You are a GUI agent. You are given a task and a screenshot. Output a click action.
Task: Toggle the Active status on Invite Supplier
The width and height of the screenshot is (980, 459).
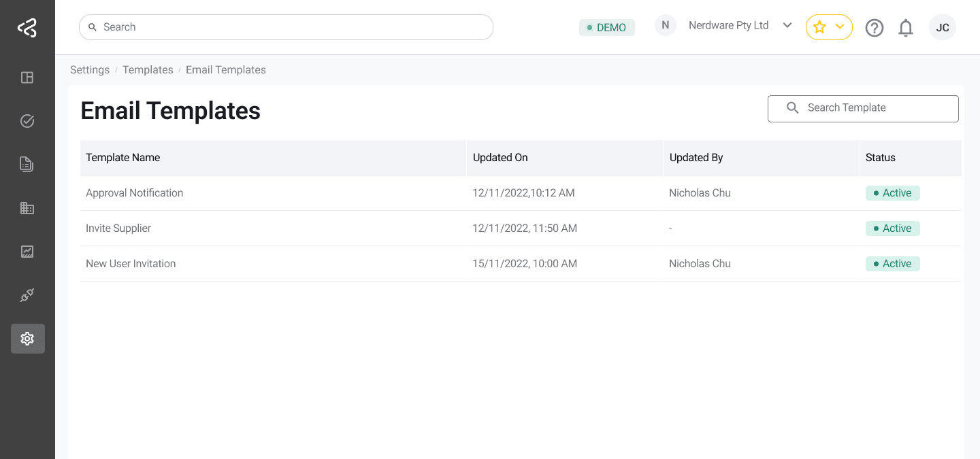point(892,228)
